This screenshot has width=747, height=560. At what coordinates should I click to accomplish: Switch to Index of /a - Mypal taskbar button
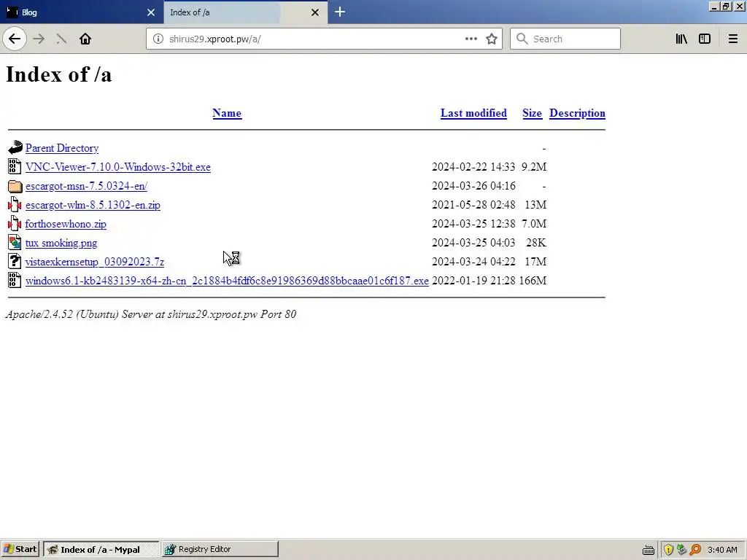[101, 549]
